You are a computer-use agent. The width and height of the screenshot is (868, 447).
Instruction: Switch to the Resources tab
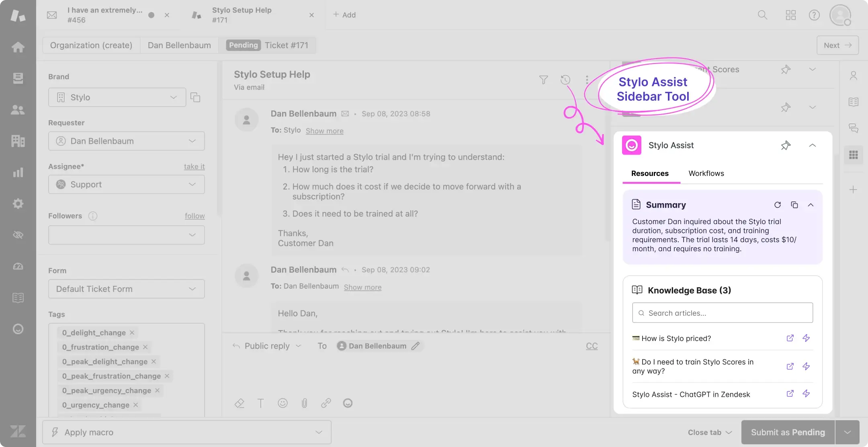(x=650, y=173)
